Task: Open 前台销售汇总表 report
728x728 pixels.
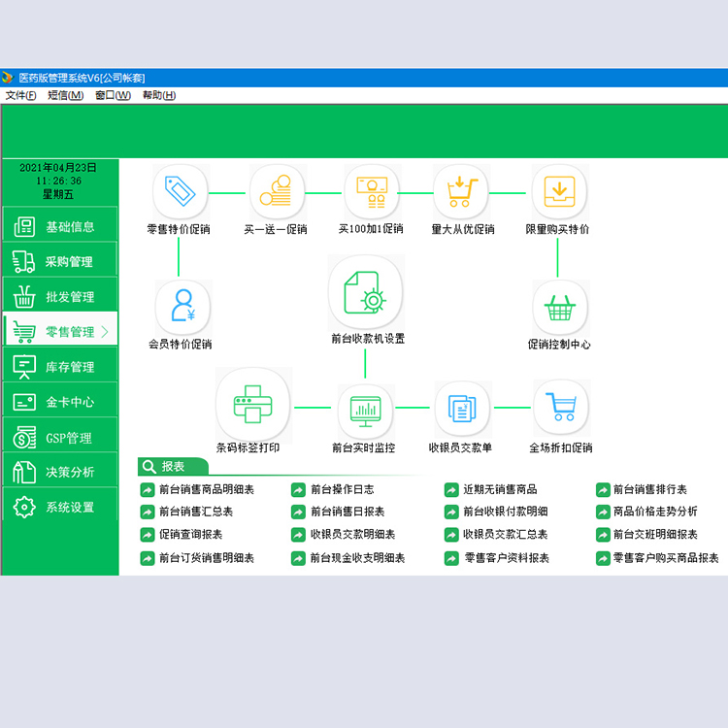Action: pyautogui.click(x=196, y=512)
